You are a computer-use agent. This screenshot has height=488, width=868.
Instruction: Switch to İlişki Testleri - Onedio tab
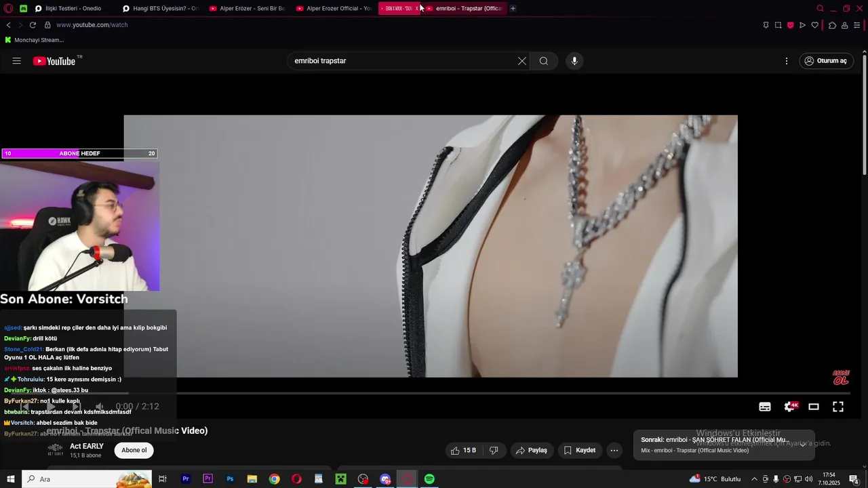pyautogui.click(x=73, y=8)
